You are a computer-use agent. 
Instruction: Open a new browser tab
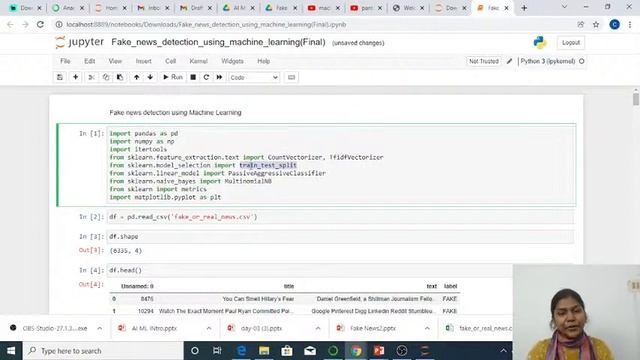[524, 8]
